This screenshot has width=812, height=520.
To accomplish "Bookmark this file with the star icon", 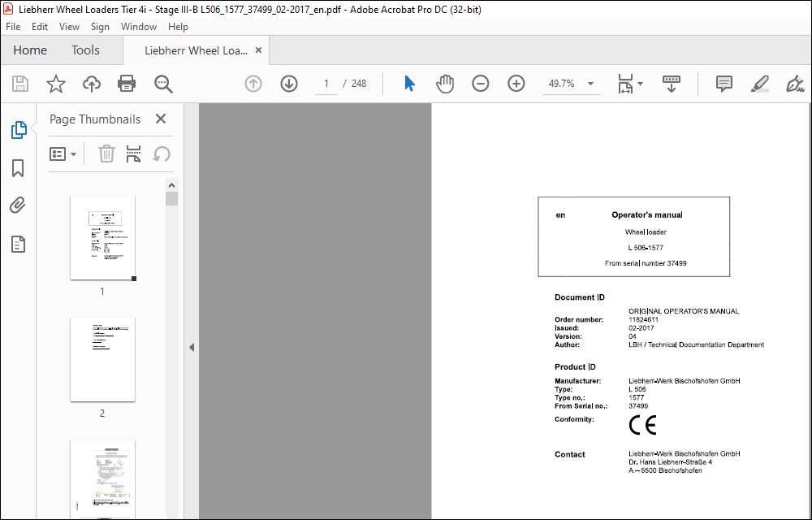I will (x=56, y=84).
